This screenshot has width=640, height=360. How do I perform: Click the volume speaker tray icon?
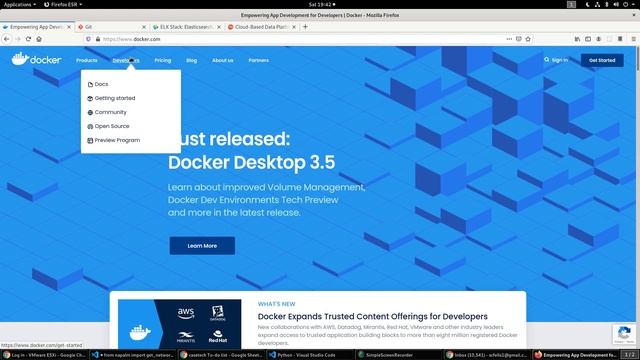point(616,4)
